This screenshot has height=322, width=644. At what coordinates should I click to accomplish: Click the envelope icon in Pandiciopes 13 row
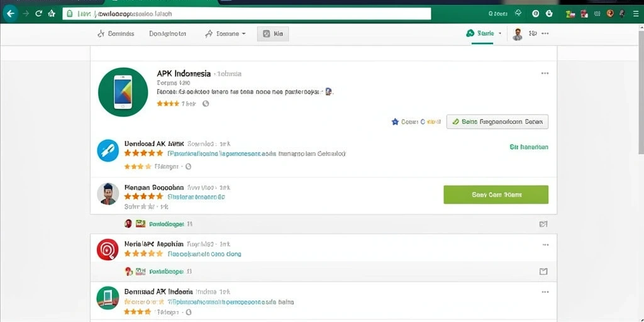[543, 272]
